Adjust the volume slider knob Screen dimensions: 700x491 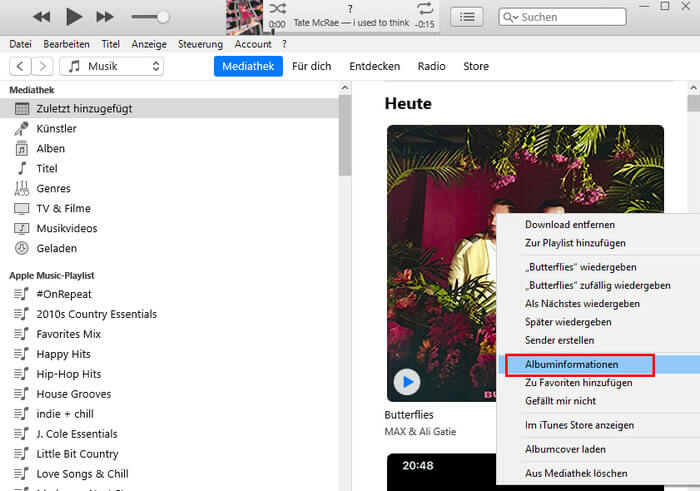(x=163, y=17)
